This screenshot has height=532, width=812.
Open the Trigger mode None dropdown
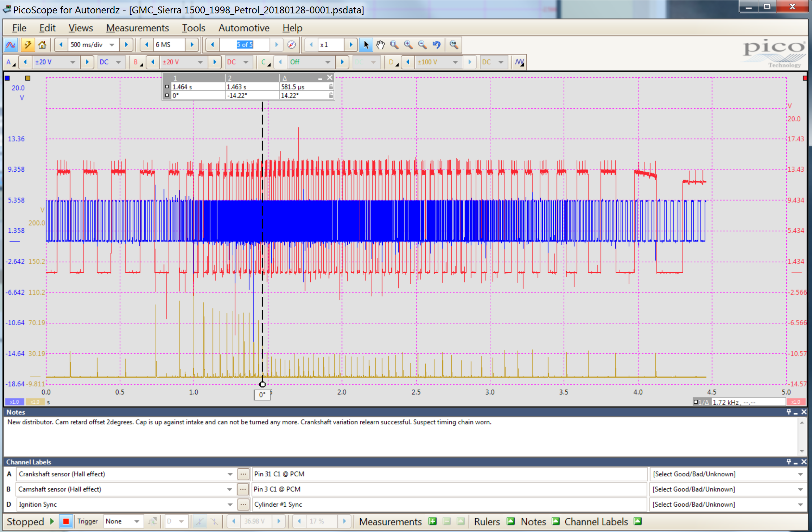[137, 522]
